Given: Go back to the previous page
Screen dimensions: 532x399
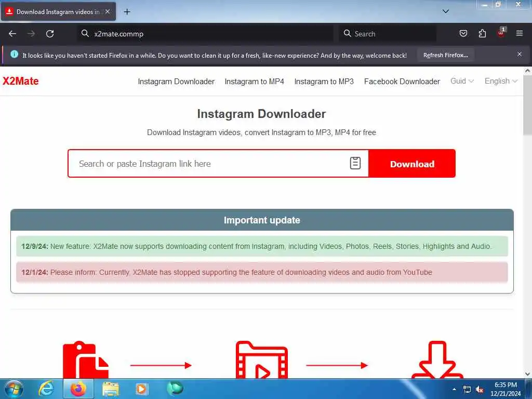Looking at the screenshot, I should tap(12, 34).
